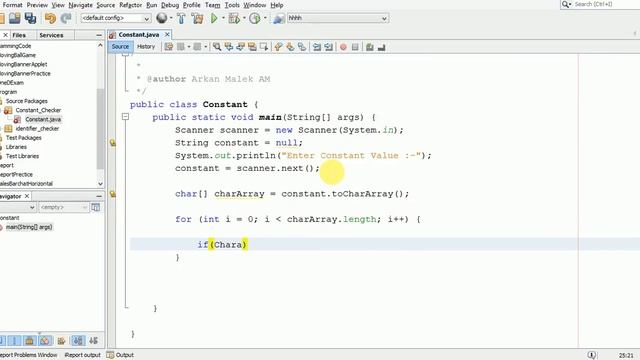This screenshot has height=360, width=640.
Task: Open dropdown arrow next to Debug icon
Action: [x=244, y=18]
